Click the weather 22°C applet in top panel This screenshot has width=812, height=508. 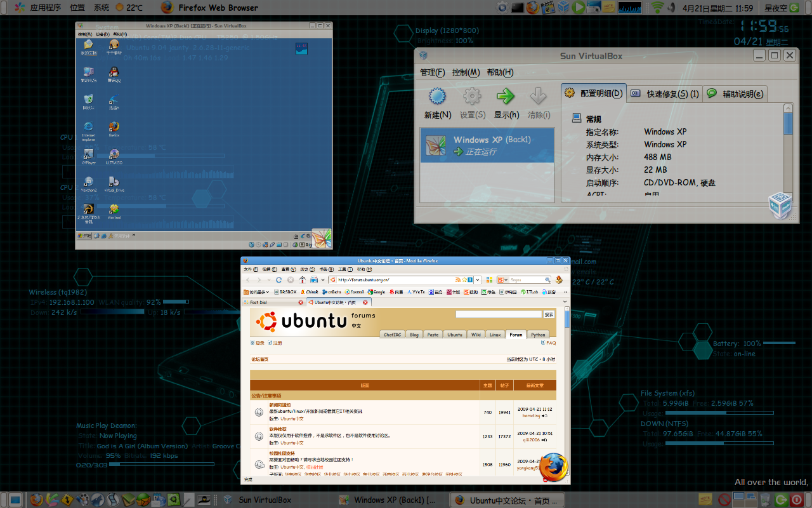tap(129, 8)
